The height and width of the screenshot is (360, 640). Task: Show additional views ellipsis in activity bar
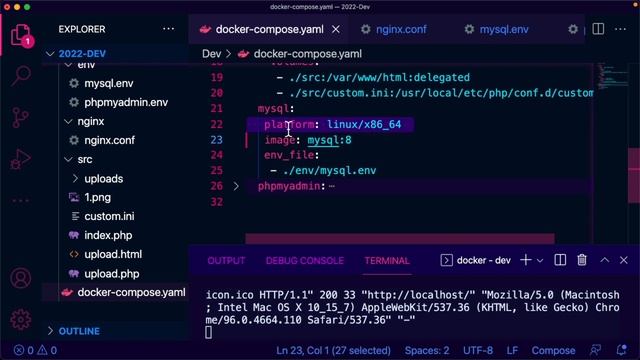click(20, 200)
